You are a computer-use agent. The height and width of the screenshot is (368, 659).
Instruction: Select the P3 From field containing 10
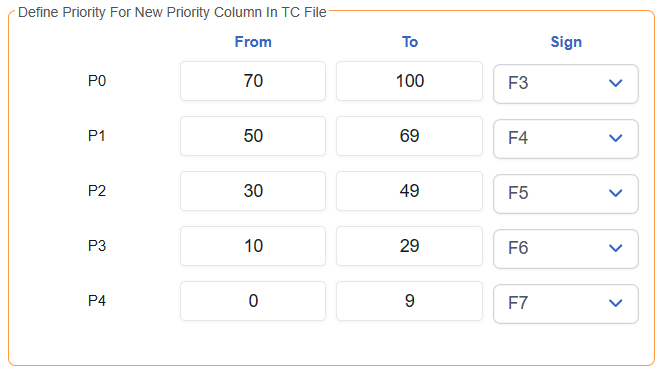coord(253,246)
